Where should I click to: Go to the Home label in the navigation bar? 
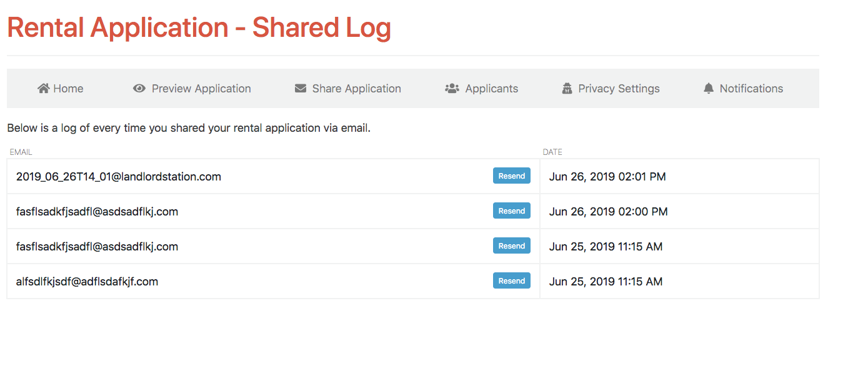[x=68, y=89]
